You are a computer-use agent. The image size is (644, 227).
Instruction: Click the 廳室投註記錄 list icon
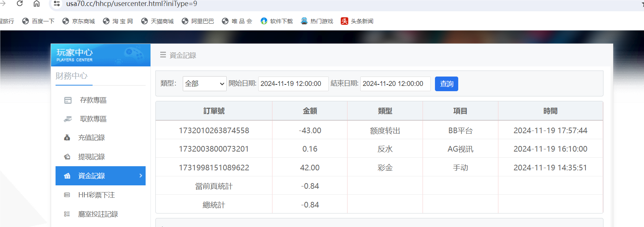pos(67,214)
